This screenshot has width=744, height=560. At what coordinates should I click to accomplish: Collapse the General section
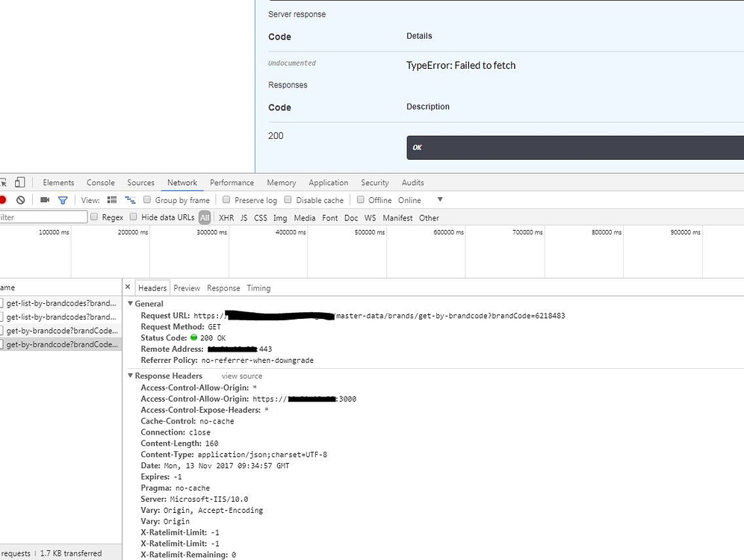point(131,303)
